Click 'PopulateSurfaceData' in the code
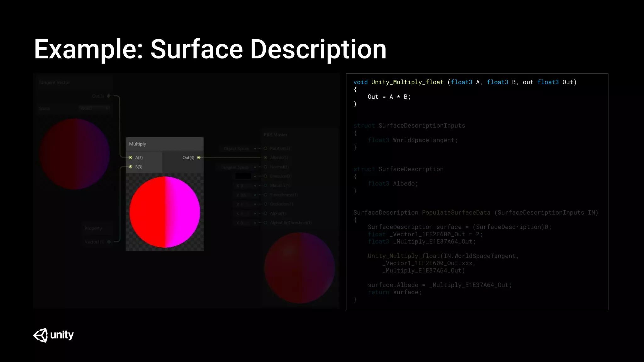644x362 pixels. (456, 212)
